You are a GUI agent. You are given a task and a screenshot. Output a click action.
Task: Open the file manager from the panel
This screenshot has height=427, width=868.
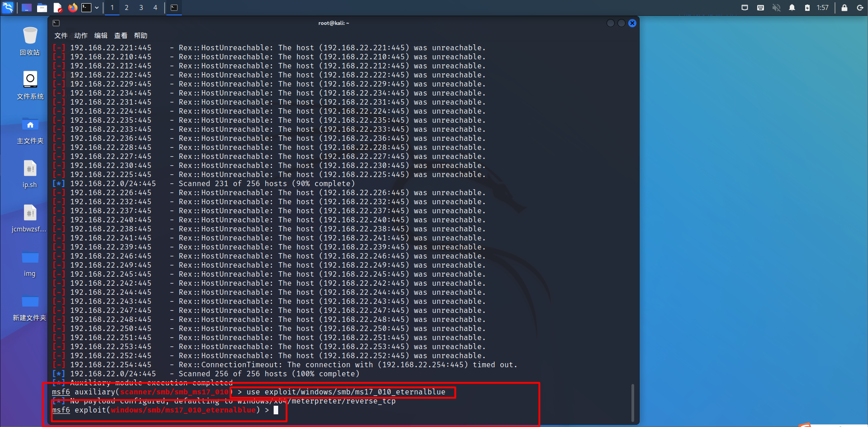(42, 8)
